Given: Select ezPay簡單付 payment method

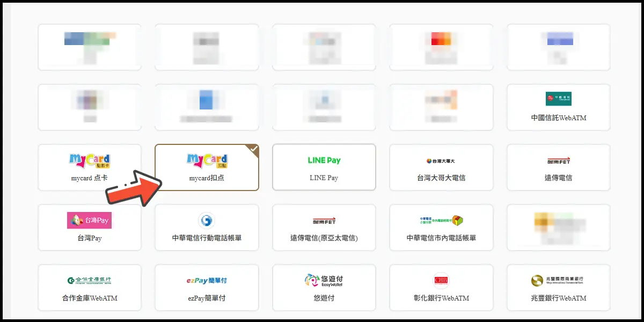Looking at the screenshot, I should click(x=207, y=288).
